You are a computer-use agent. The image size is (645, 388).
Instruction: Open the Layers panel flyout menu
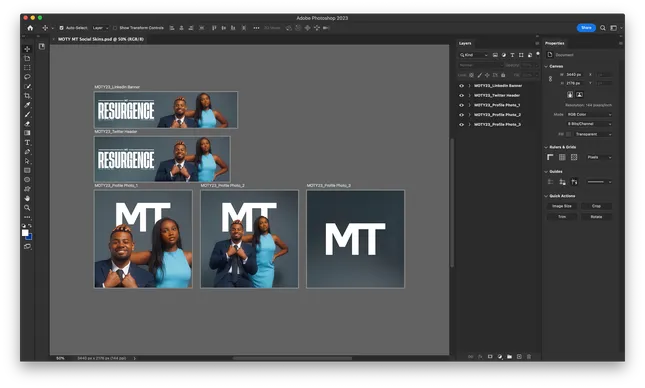(x=537, y=43)
